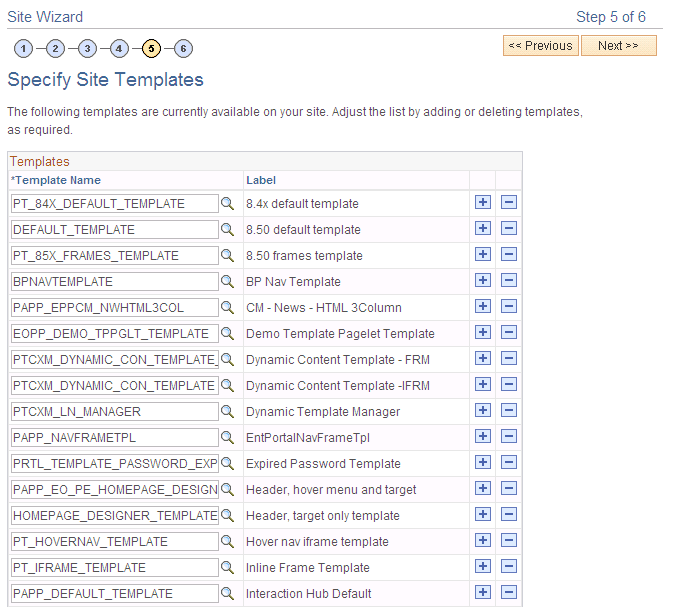Viewport: 676px width, 607px height.
Task: Delete Header, hover menu and target row
Action: point(509,488)
